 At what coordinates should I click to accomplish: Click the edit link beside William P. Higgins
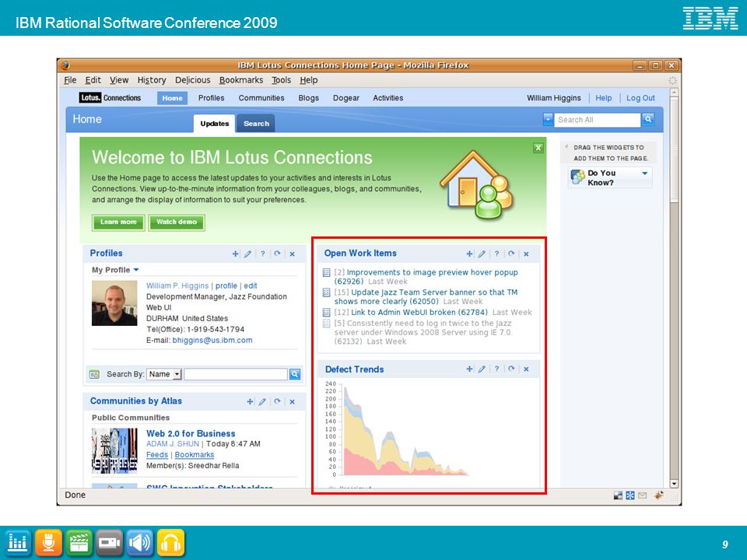tap(250, 285)
